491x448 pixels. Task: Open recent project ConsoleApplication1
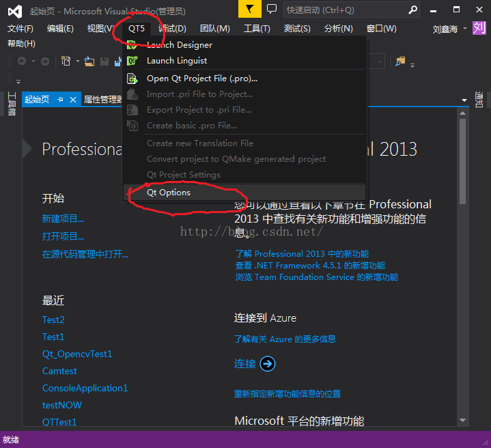(x=85, y=388)
